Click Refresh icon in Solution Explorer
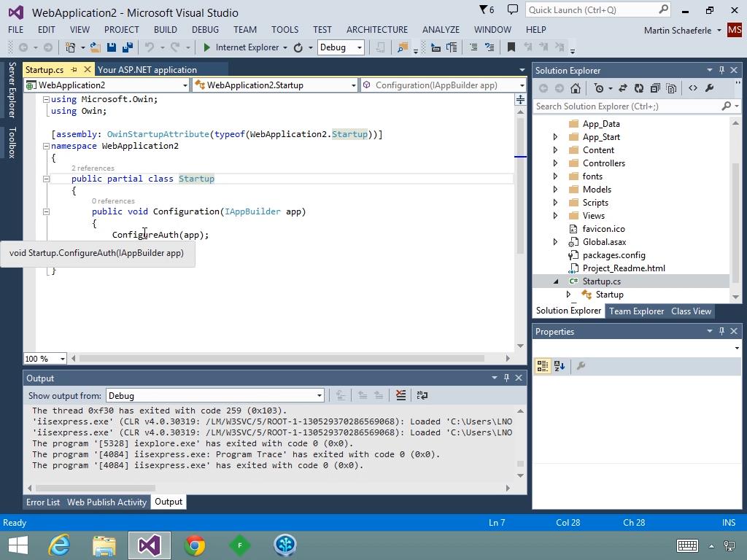The width and height of the screenshot is (747, 560). click(639, 88)
